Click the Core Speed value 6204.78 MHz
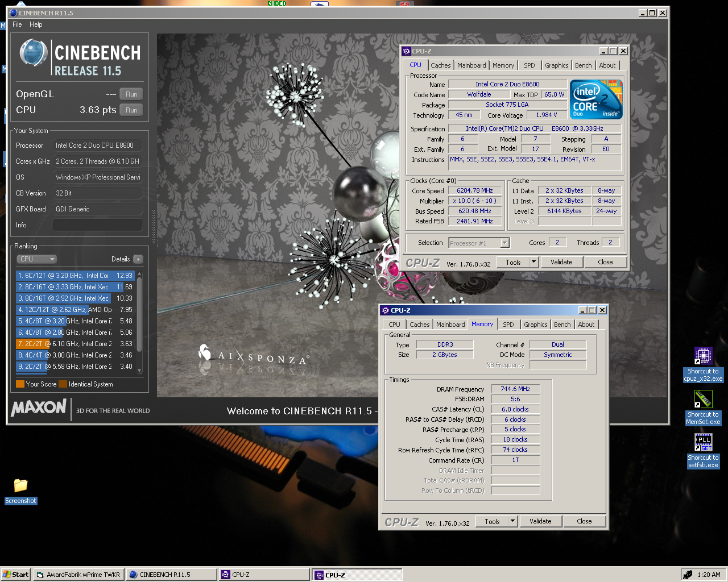The width and height of the screenshot is (728, 582). (475, 191)
